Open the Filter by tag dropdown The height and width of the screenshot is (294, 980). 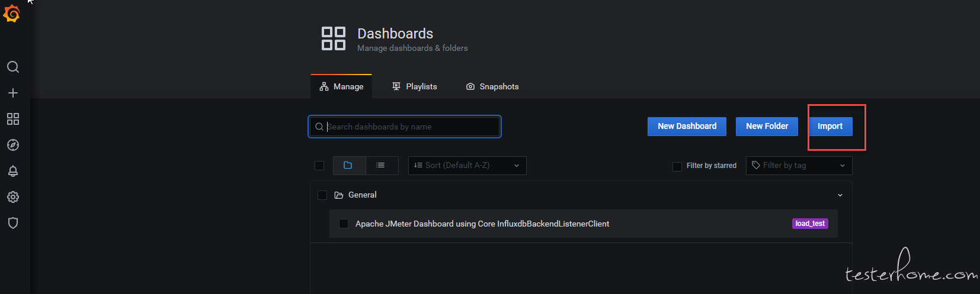799,166
